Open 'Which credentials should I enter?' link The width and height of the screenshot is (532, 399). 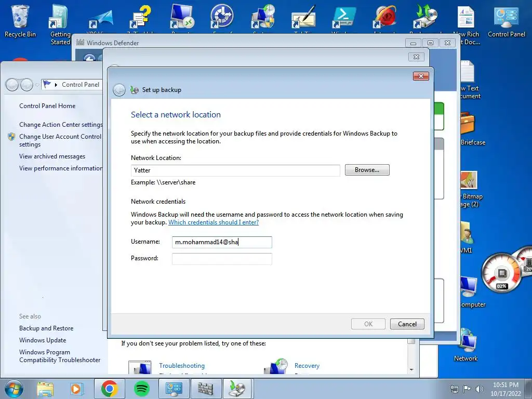[x=214, y=222]
